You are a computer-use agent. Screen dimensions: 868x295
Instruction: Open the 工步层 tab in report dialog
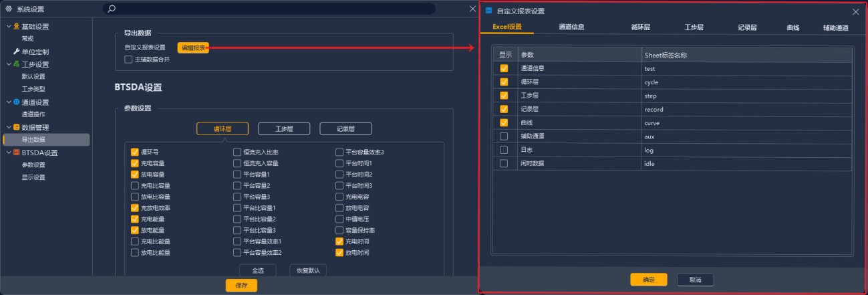(694, 27)
